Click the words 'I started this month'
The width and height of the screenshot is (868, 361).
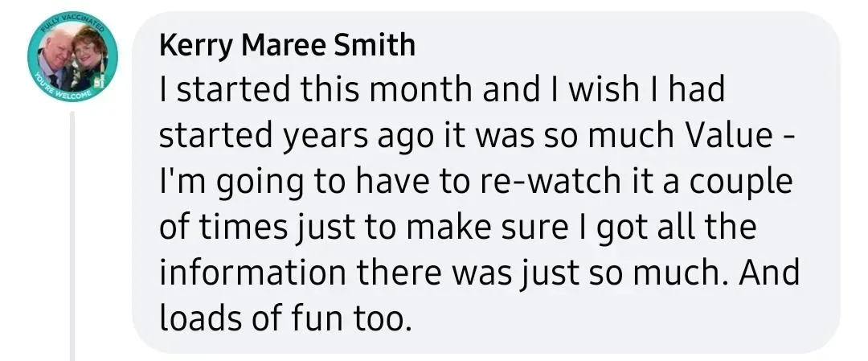316,90
